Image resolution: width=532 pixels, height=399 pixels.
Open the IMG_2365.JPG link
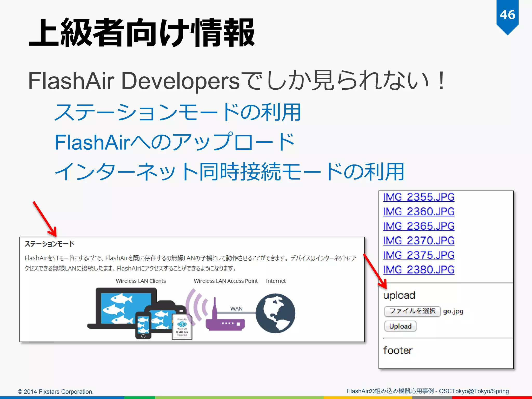click(419, 226)
